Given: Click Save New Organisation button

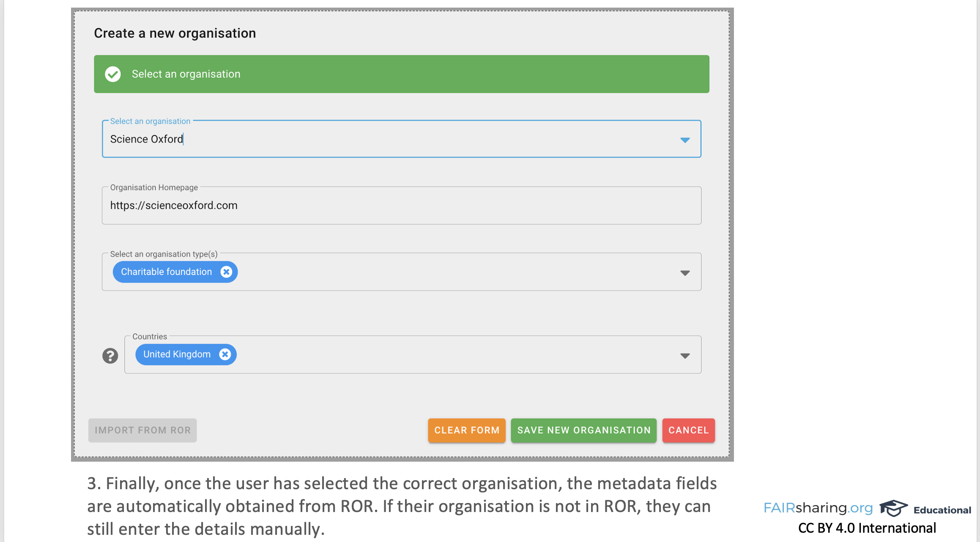Looking at the screenshot, I should pyautogui.click(x=583, y=430).
